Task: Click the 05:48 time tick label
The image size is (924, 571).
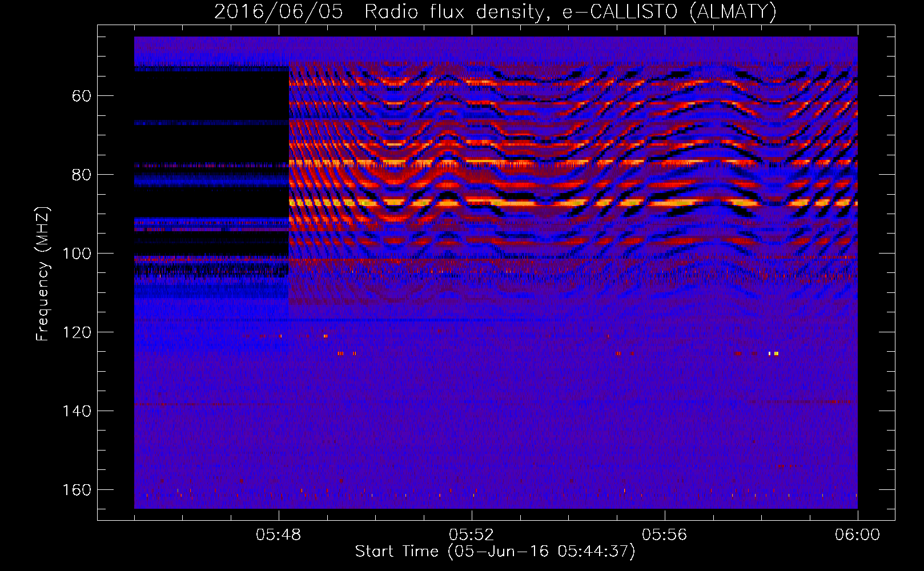Action: pos(279,535)
